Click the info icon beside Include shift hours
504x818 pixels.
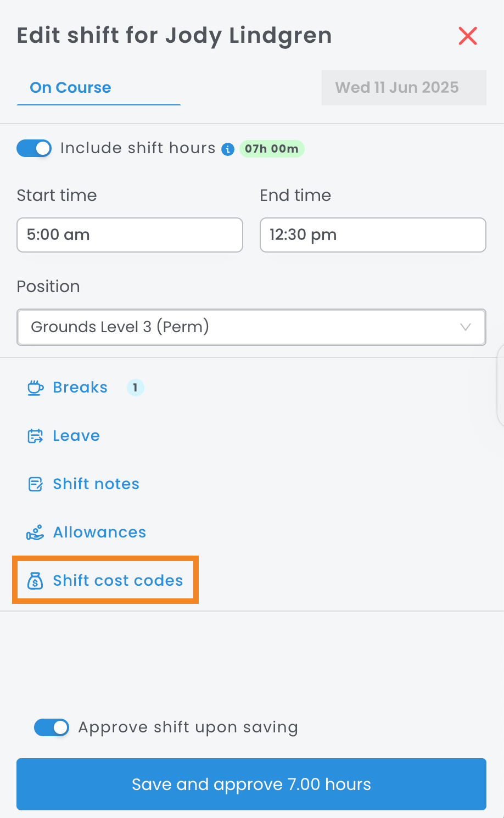(228, 149)
